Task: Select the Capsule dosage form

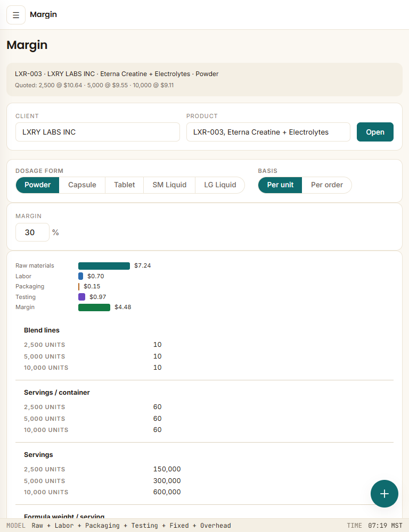Action: [82, 185]
